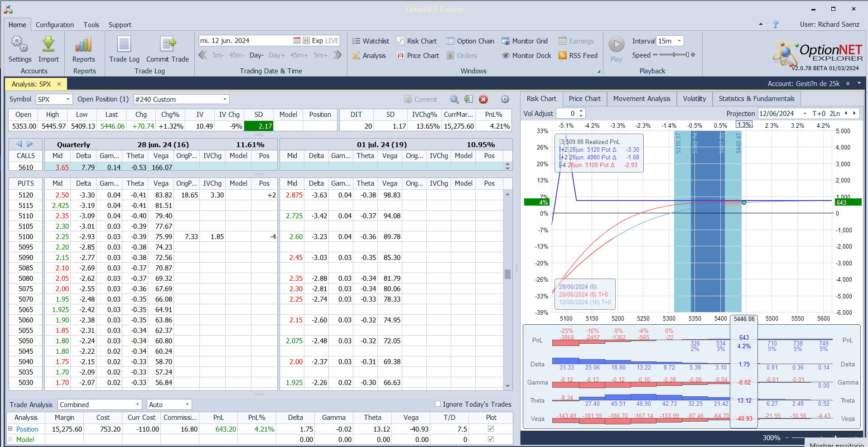The width and height of the screenshot is (868, 447).
Task: Switch to the Tools ribbon tab
Action: click(91, 25)
